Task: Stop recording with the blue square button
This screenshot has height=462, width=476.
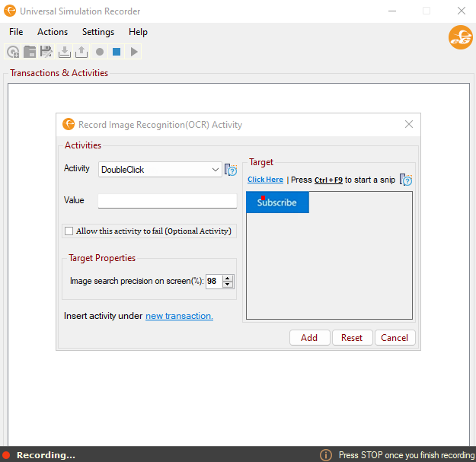Action: [x=117, y=52]
